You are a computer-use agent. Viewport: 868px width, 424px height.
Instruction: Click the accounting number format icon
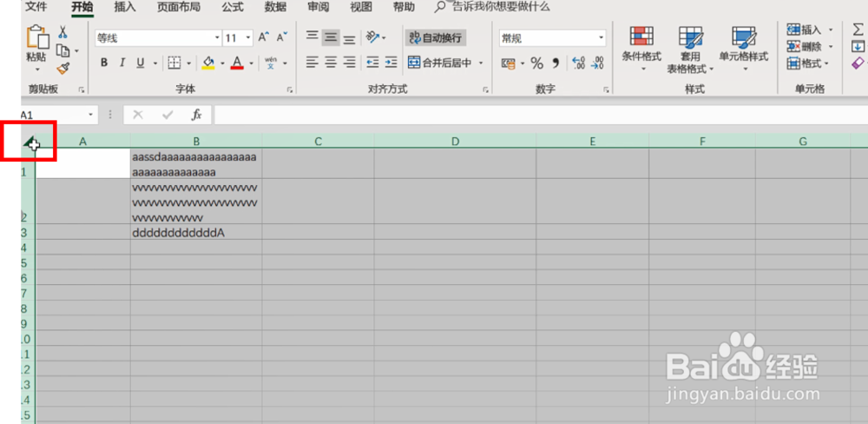[x=508, y=63]
